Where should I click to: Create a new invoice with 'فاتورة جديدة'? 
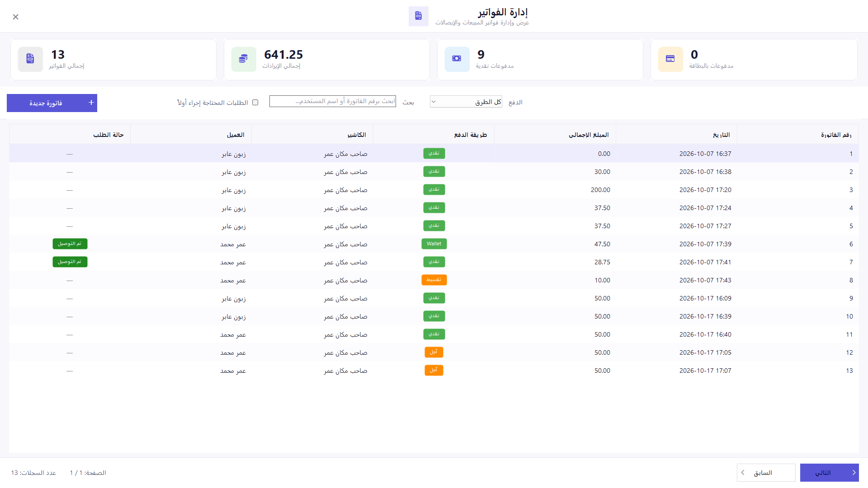pos(52,103)
